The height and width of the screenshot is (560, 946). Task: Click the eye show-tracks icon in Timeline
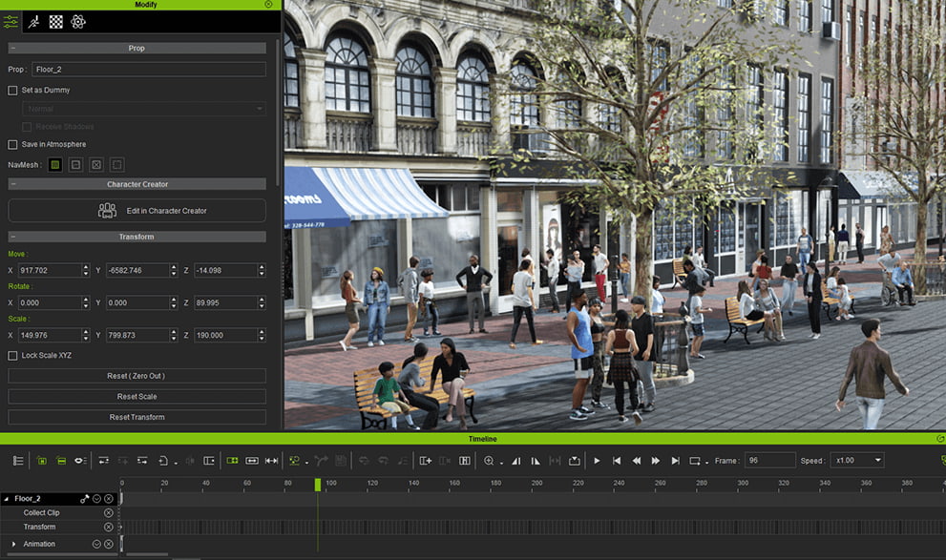pos(80,461)
